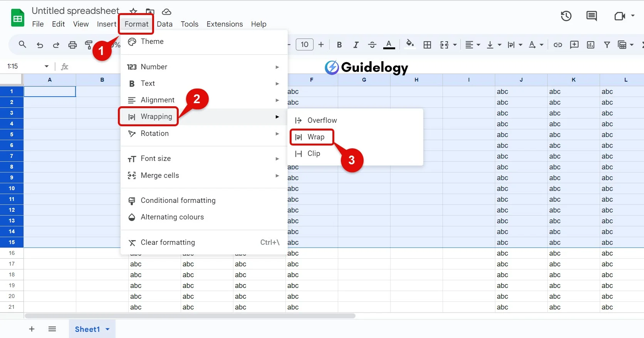Open the fill colour picker
644x338 pixels.
coord(410,44)
